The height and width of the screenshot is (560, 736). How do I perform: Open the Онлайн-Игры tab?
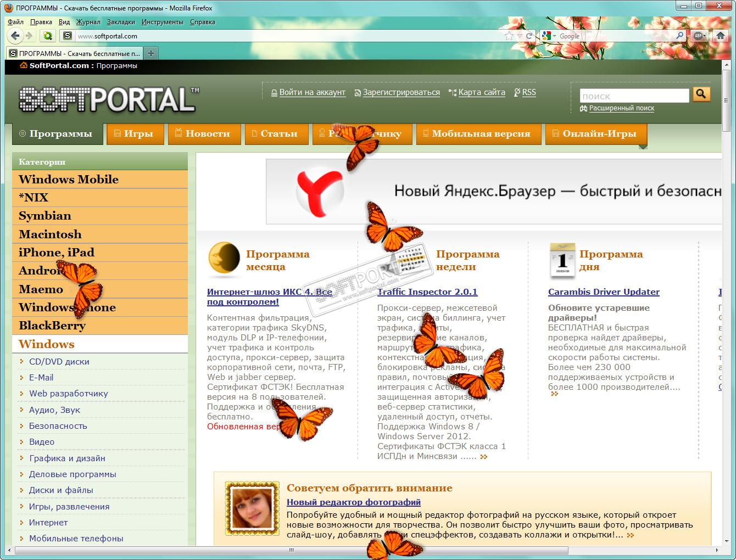coord(596,133)
